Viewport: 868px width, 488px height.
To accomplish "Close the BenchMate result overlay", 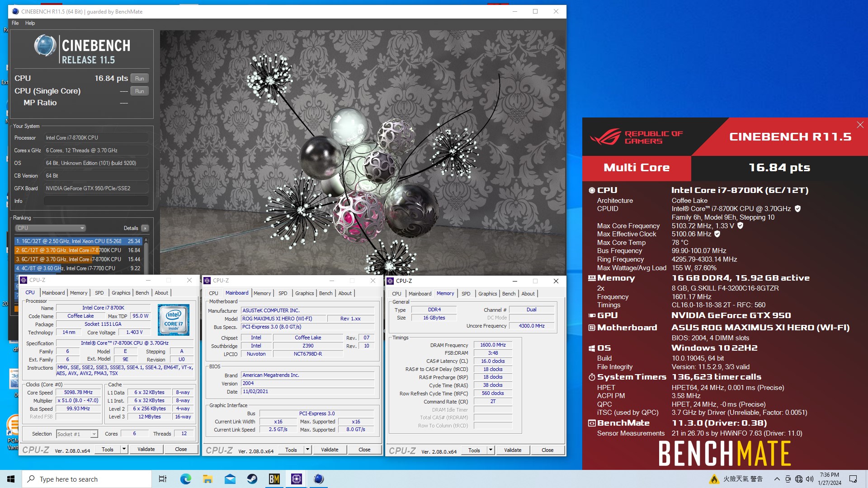I will (x=860, y=125).
